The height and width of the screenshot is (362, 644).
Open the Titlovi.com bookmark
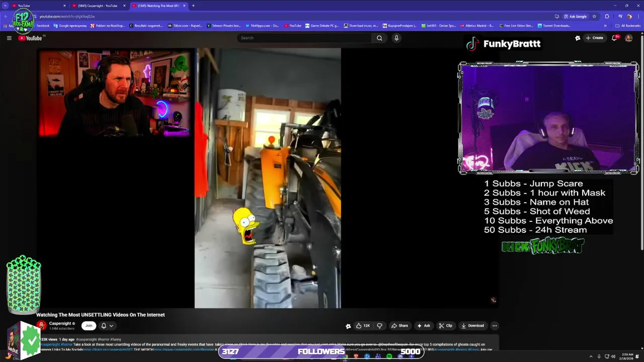click(185, 26)
